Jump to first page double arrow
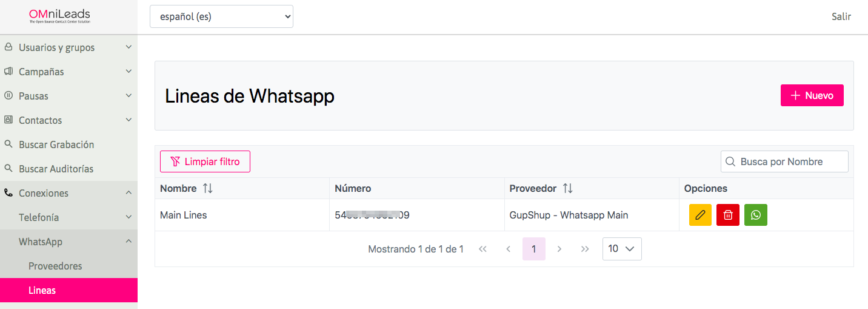The height and width of the screenshot is (309, 868). pyautogui.click(x=483, y=249)
